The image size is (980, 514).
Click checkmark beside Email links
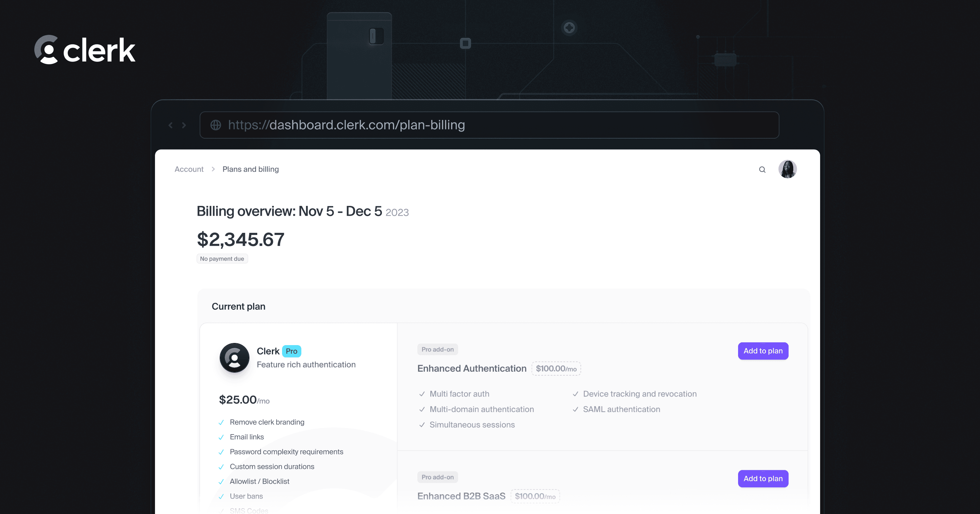pyautogui.click(x=221, y=438)
